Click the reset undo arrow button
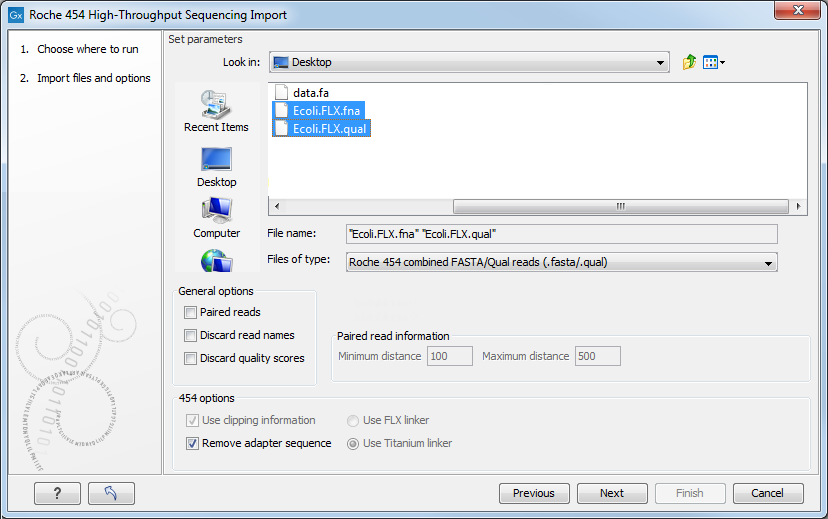 click(x=111, y=493)
